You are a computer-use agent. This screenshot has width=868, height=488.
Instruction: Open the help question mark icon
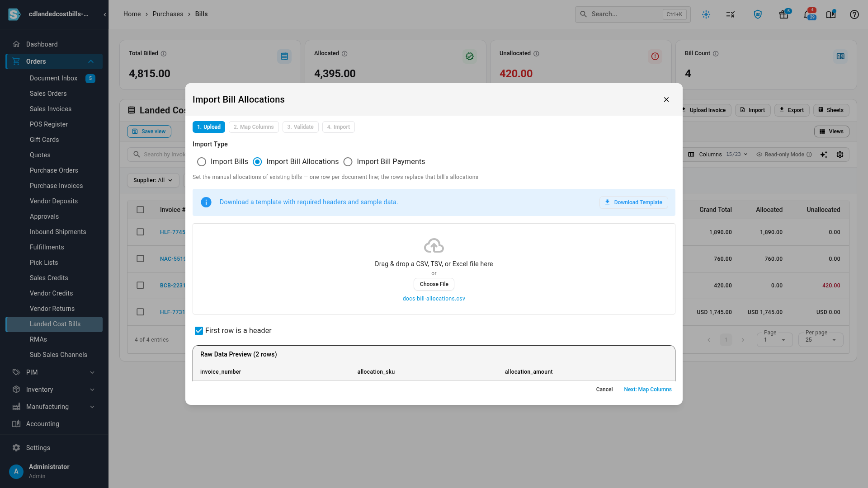[x=854, y=14]
